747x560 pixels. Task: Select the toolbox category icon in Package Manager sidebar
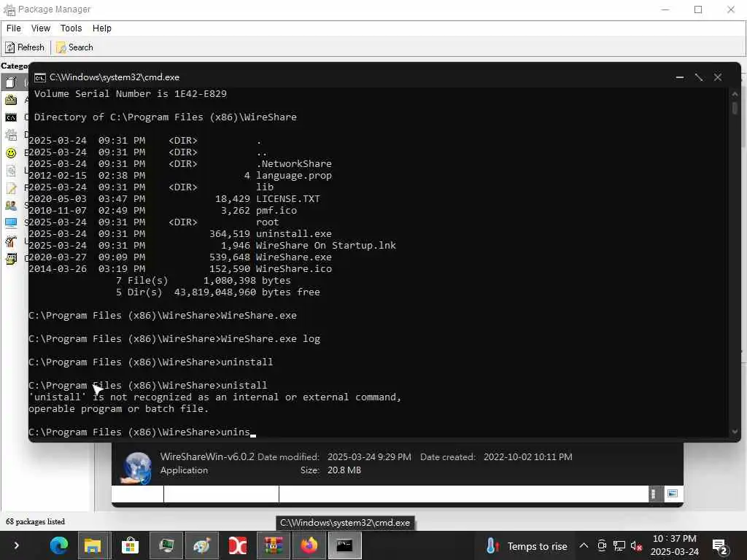click(x=11, y=99)
